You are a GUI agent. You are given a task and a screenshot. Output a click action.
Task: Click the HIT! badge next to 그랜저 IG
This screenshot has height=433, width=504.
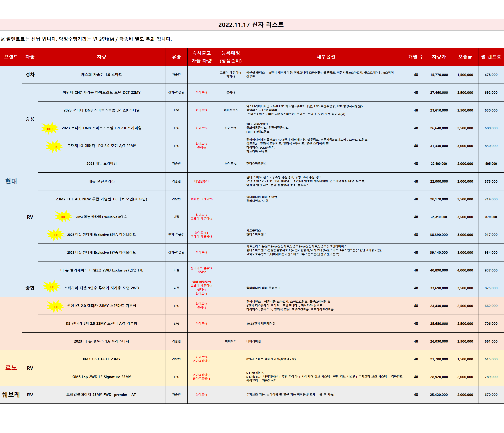[54, 146]
